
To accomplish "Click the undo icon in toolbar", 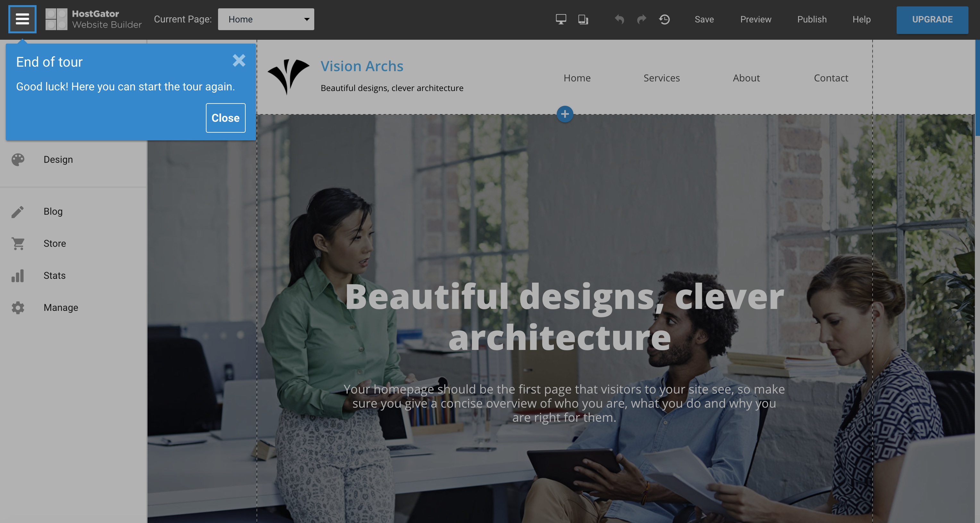I will pos(619,19).
